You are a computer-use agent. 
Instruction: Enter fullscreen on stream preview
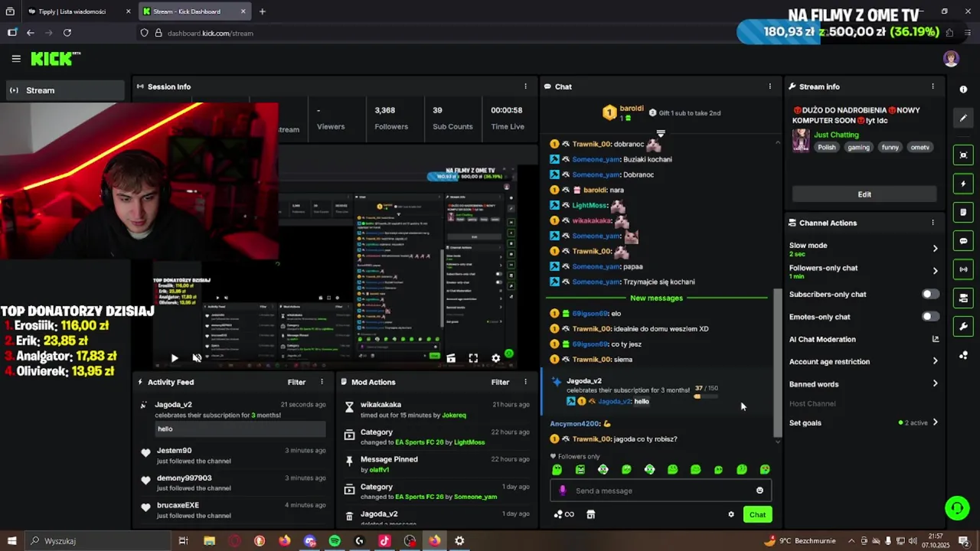[x=473, y=357]
